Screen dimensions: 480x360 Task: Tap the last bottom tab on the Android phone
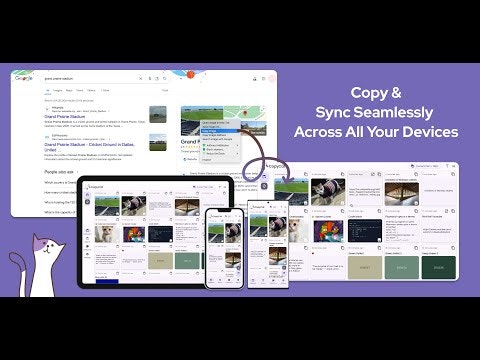pyautogui.click(x=283, y=282)
